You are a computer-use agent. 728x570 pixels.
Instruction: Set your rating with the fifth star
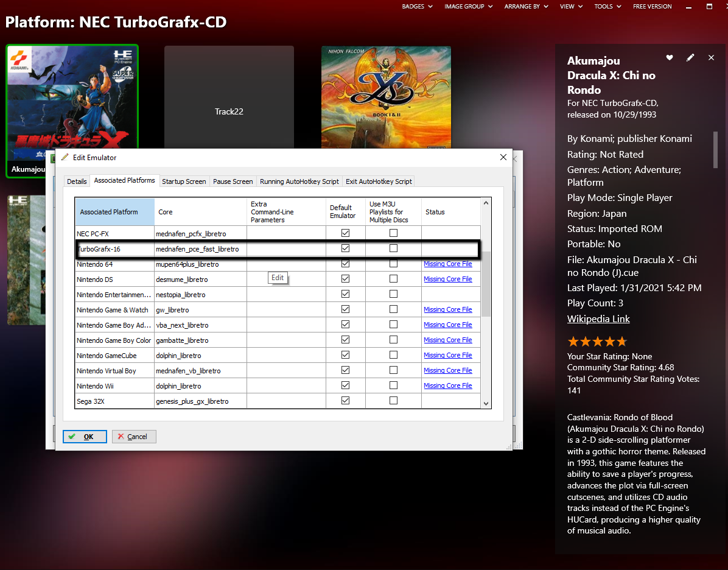coord(621,342)
